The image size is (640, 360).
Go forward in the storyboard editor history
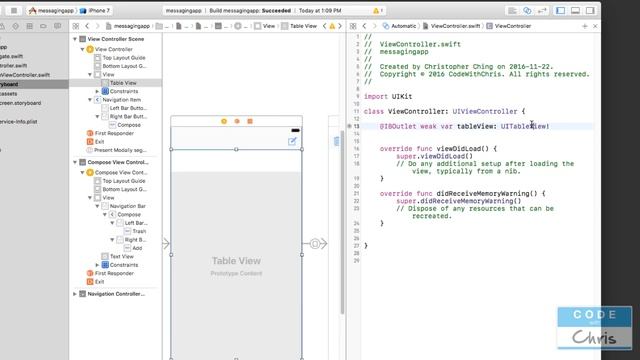tap(97, 26)
